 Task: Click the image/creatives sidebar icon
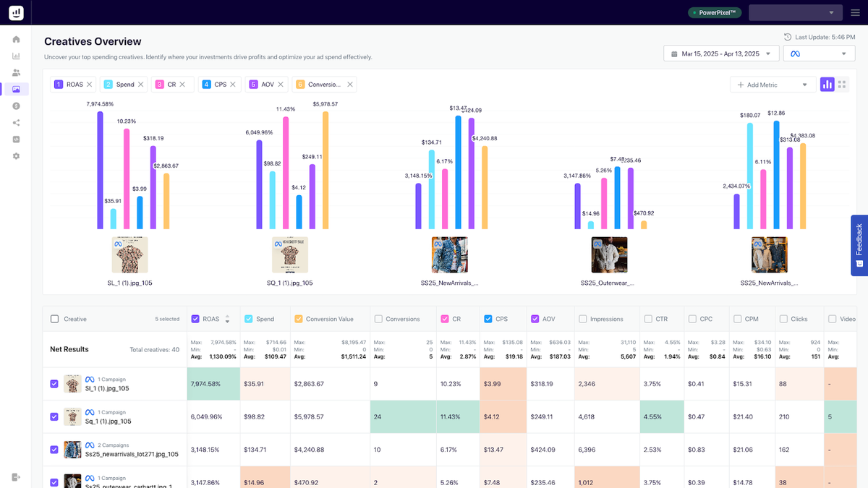click(15, 89)
